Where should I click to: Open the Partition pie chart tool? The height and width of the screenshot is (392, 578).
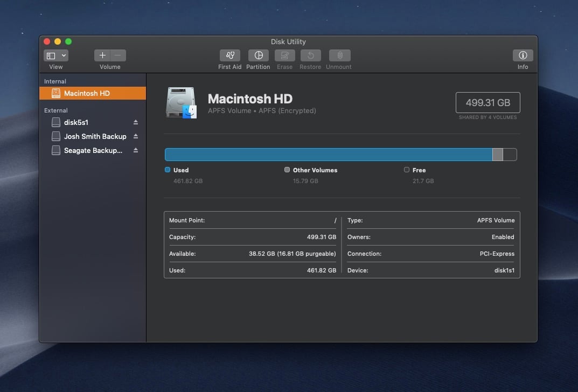coord(258,55)
